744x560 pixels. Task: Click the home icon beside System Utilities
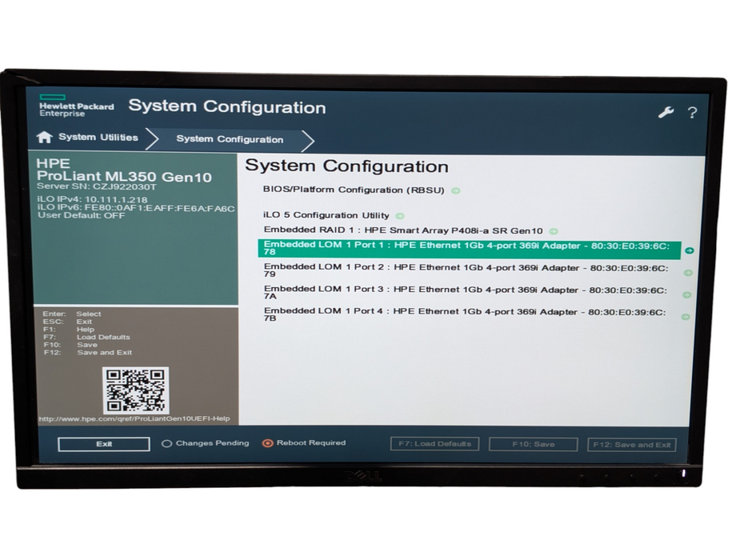tap(44, 137)
